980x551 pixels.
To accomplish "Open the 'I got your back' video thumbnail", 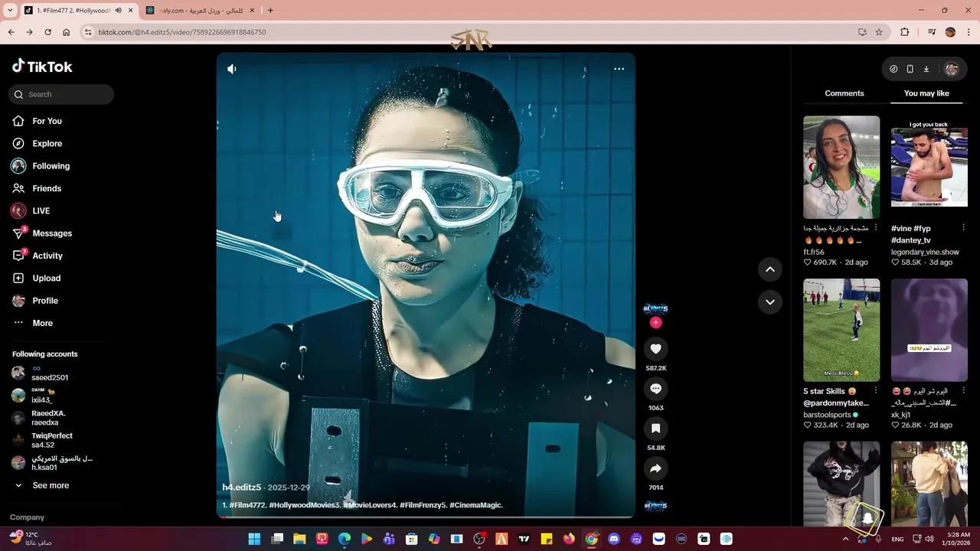I will point(929,167).
